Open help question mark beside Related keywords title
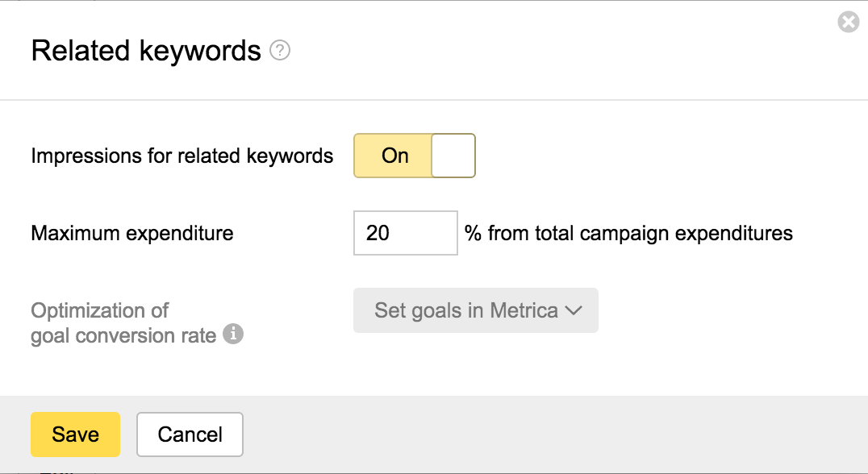 pos(280,52)
